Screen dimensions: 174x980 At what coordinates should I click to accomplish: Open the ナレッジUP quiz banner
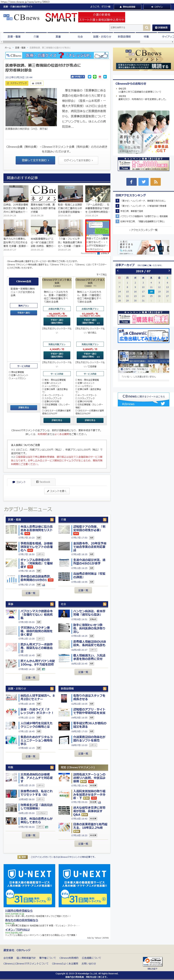pyautogui.click(x=57, y=55)
